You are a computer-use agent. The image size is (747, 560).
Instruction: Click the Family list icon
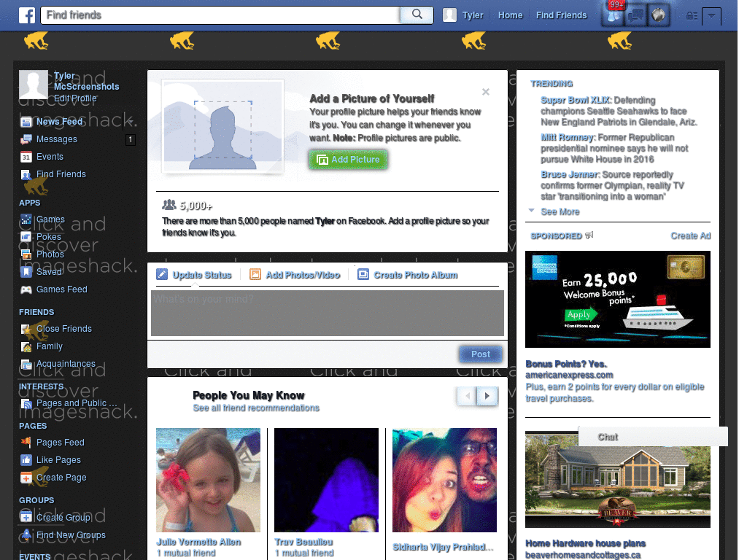click(26, 346)
